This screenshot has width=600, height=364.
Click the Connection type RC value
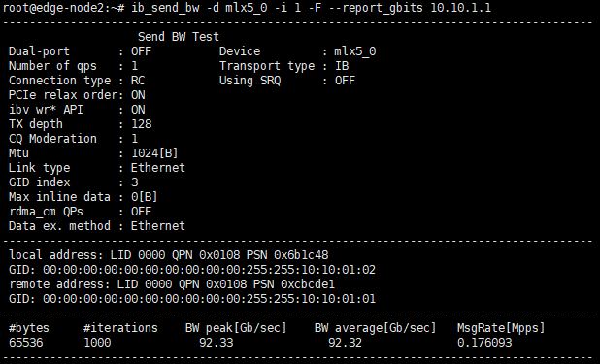point(138,81)
